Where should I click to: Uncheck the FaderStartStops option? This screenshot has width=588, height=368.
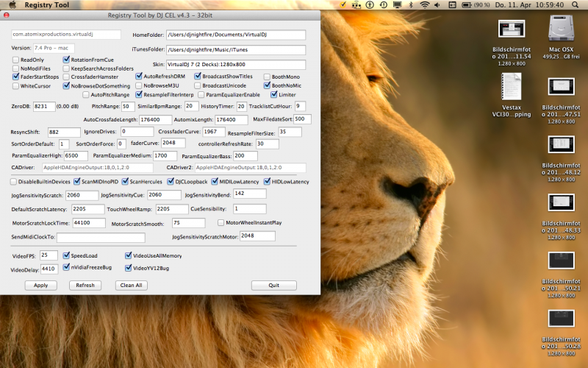click(15, 77)
